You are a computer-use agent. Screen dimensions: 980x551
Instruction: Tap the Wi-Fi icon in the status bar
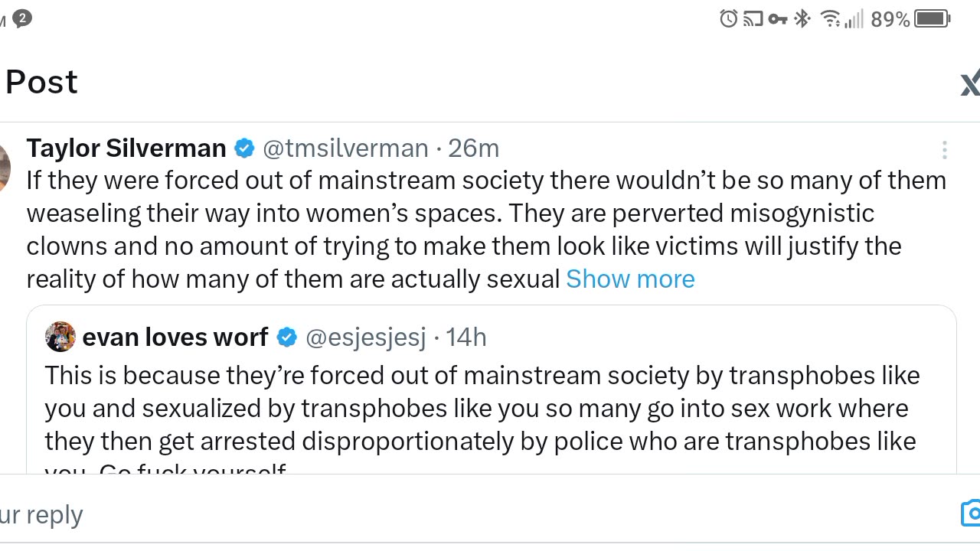[829, 18]
